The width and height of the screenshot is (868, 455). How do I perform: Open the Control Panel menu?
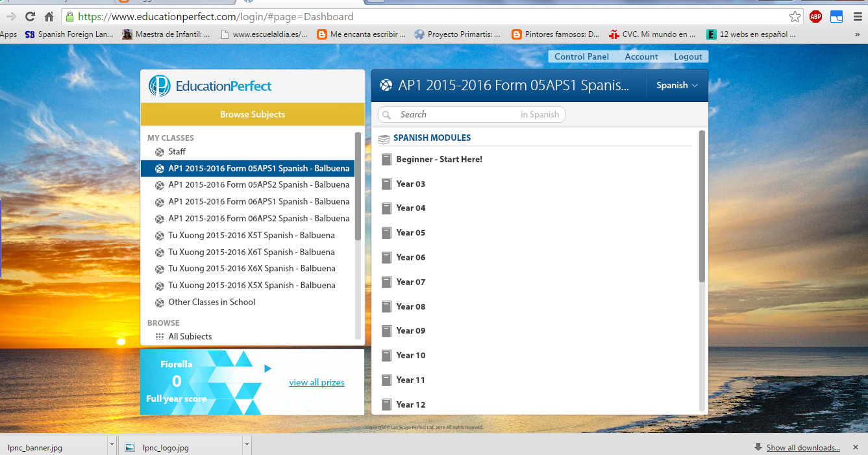coord(582,56)
